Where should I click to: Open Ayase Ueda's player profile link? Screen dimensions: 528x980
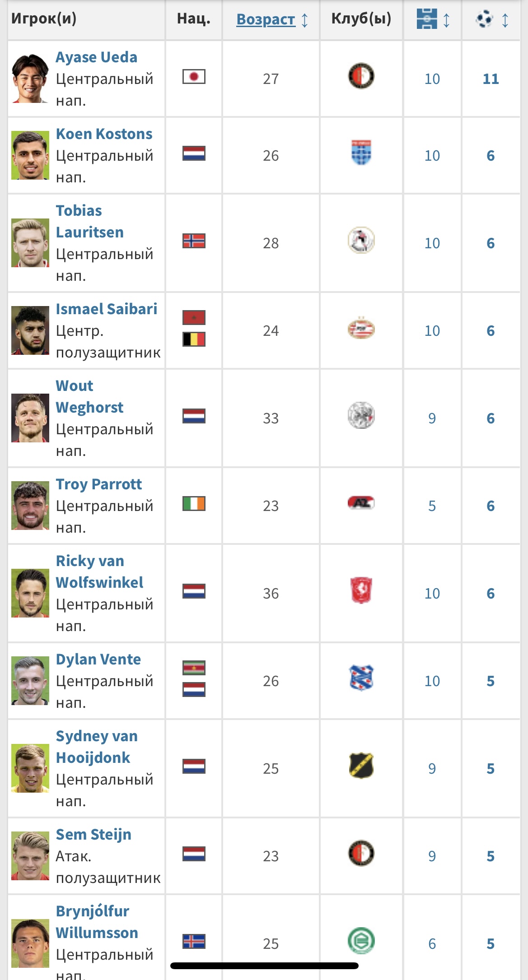[96, 57]
